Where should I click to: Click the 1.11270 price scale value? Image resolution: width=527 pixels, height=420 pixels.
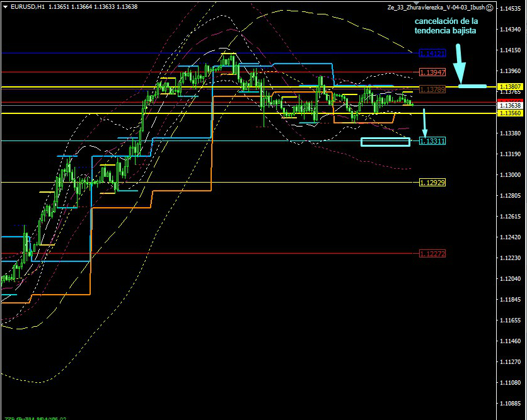click(x=511, y=362)
